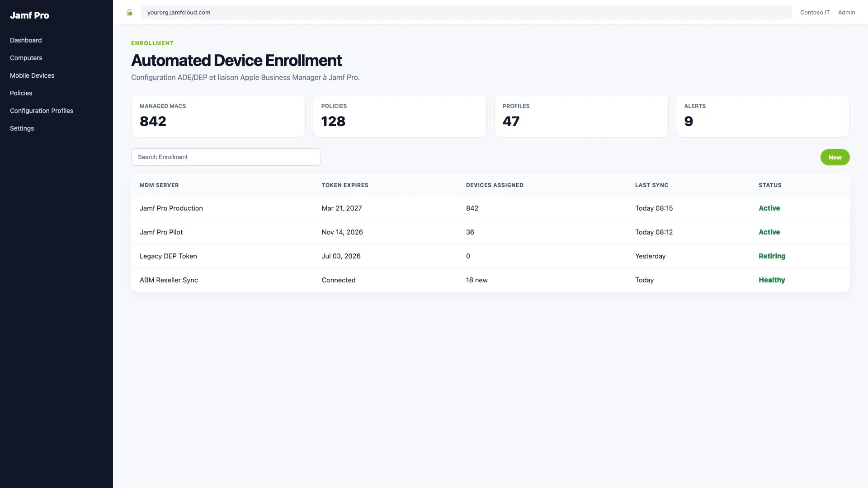The image size is (868, 488).
Task: Click the Today 08:15 last sync cell
Action: (x=654, y=208)
